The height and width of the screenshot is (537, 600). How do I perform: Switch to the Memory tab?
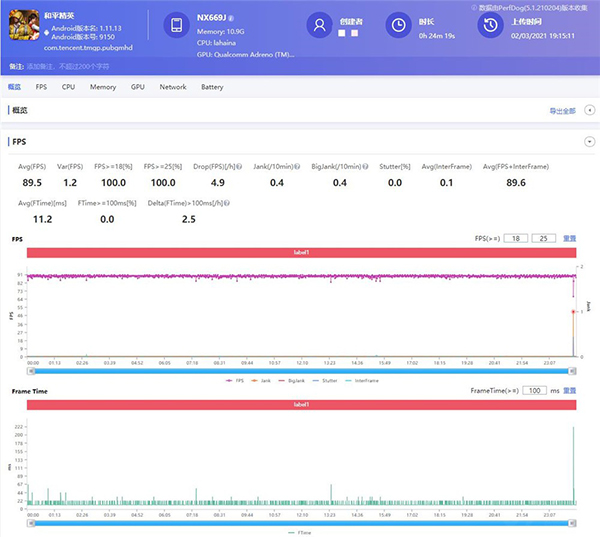pyautogui.click(x=103, y=87)
